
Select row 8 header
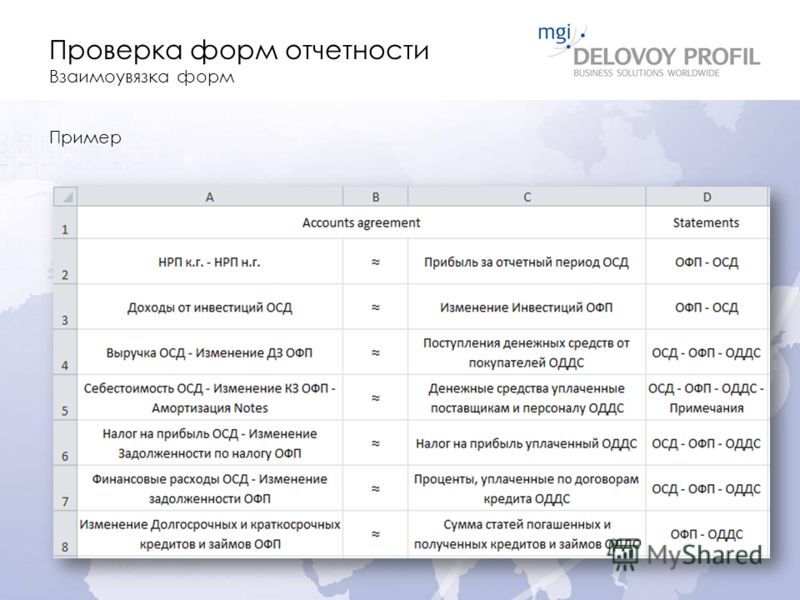pos(65,534)
